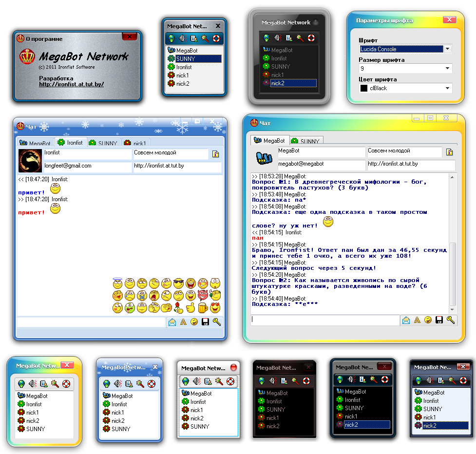Insert the headphones music emoticon
This screenshot has width=476, height=454.
(215, 295)
